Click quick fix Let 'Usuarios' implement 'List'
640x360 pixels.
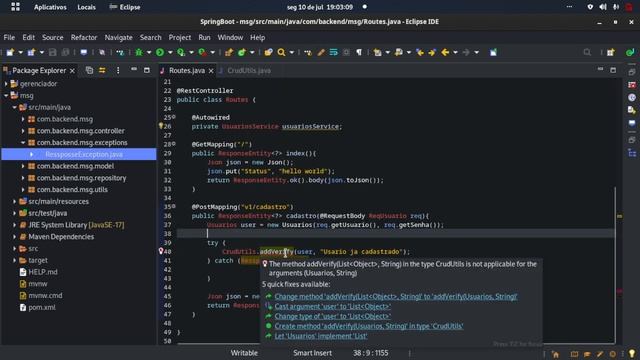pos(321,336)
